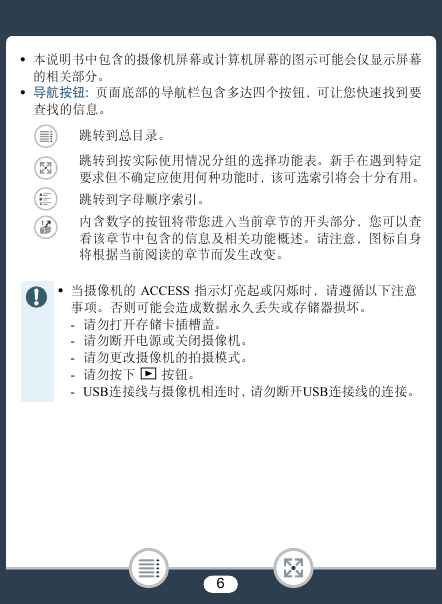Click the paragraph starting 内含数字的按钮将带您
This screenshot has width=442, height=604.
pos(250,238)
